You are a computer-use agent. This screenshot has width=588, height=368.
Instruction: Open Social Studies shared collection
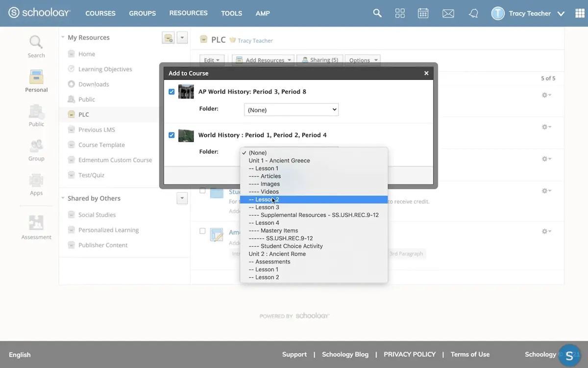(97, 215)
